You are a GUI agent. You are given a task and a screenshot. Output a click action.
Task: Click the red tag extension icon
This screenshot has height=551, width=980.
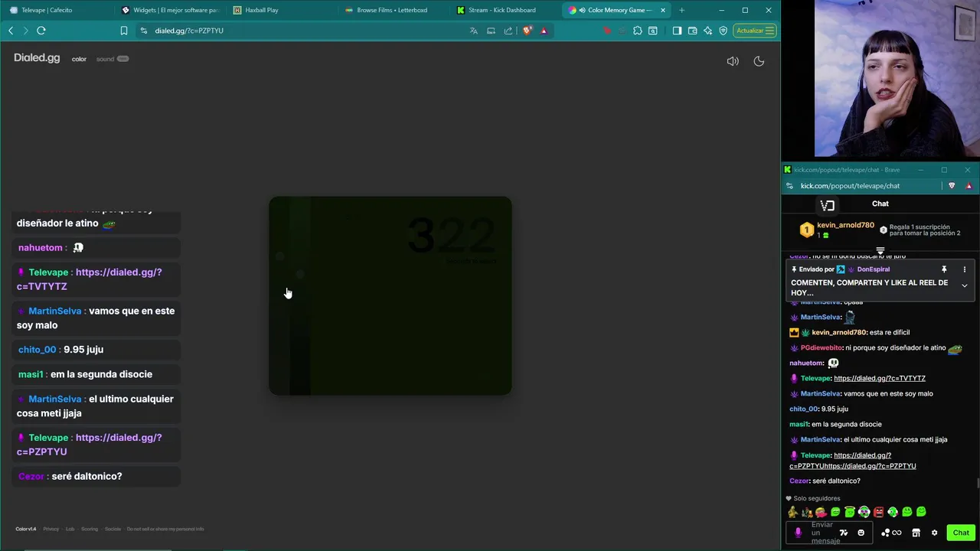coord(607,31)
